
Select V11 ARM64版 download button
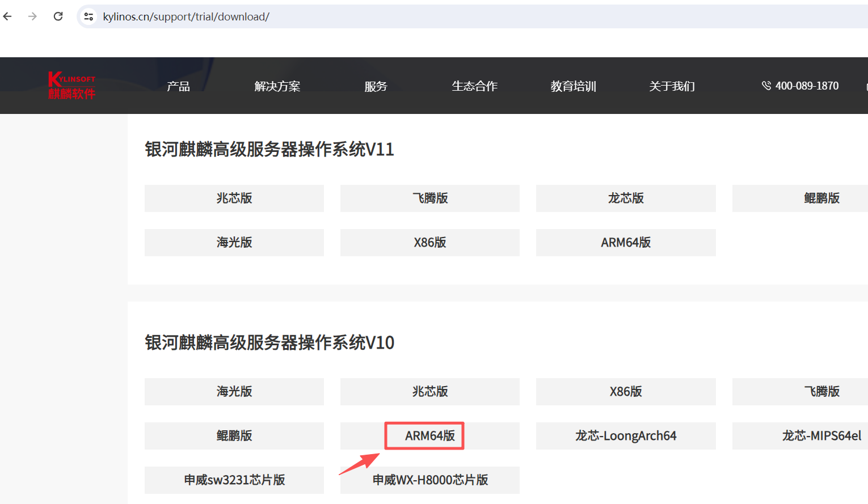pyautogui.click(x=626, y=243)
